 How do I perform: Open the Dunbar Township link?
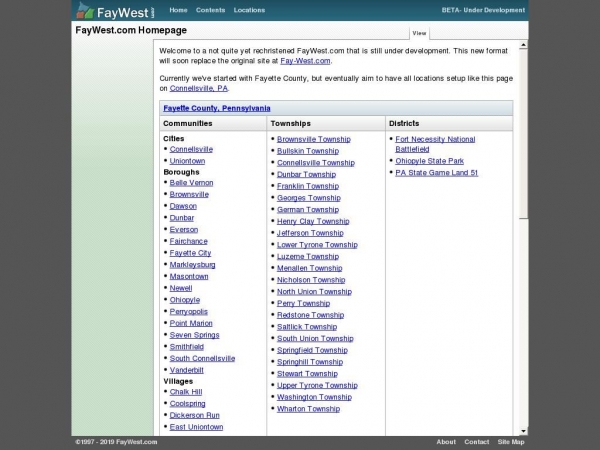click(x=307, y=174)
